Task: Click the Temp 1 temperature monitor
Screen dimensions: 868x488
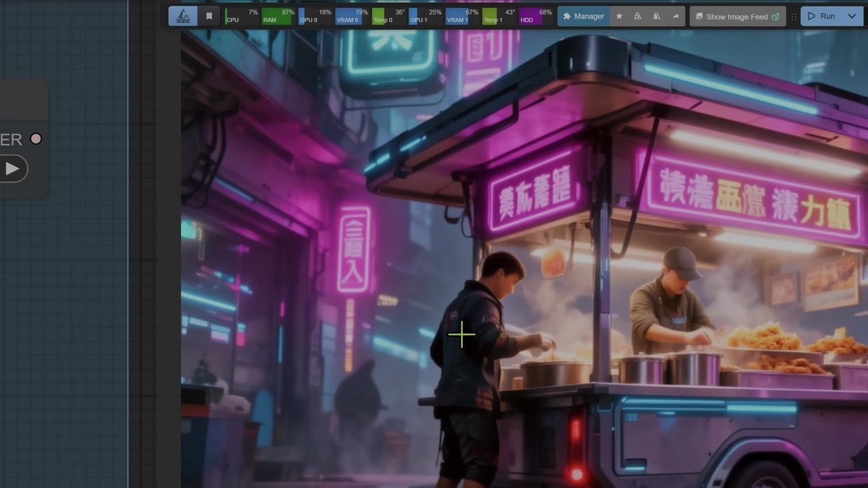Action: (500, 16)
